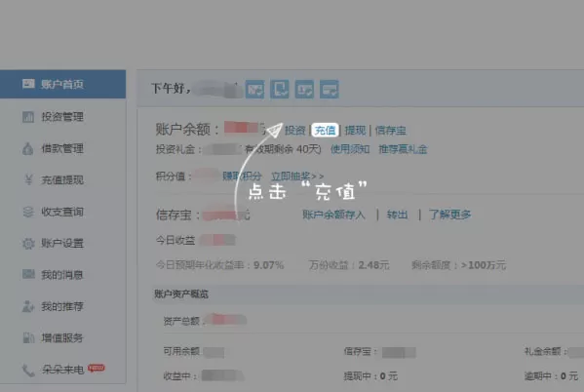Click 账户余额存入 in the 信存宝 row
This screenshot has height=392, width=584.
tap(333, 215)
